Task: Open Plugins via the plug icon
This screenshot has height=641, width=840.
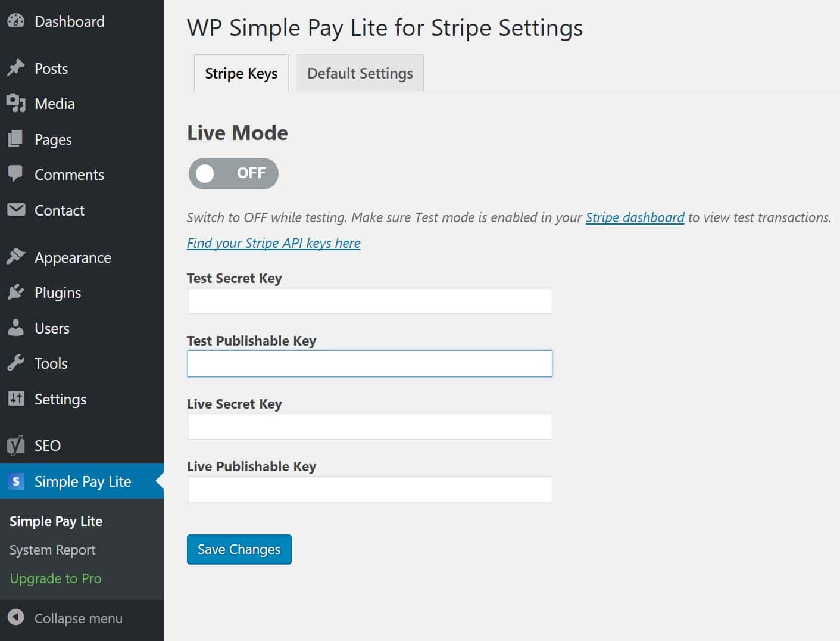Action: tap(17, 292)
